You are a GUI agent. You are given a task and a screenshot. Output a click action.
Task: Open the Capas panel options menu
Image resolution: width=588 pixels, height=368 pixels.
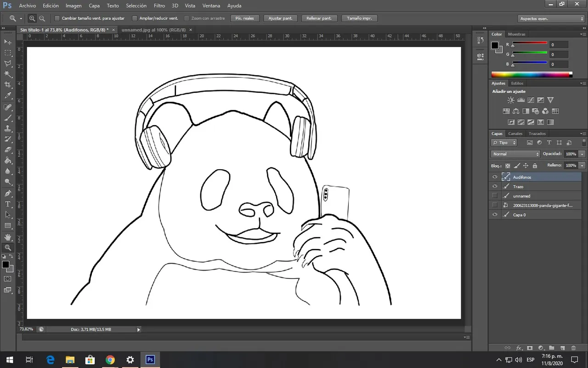(x=582, y=134)
